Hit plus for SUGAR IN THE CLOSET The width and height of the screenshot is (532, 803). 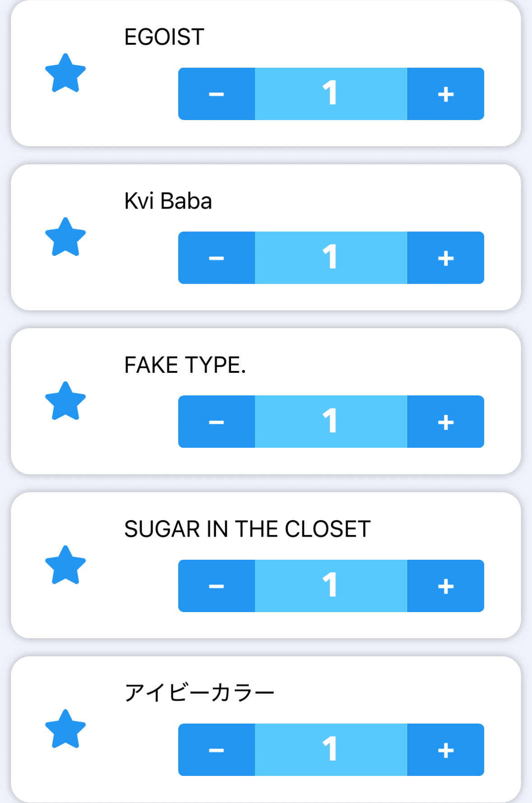[446, 586]
